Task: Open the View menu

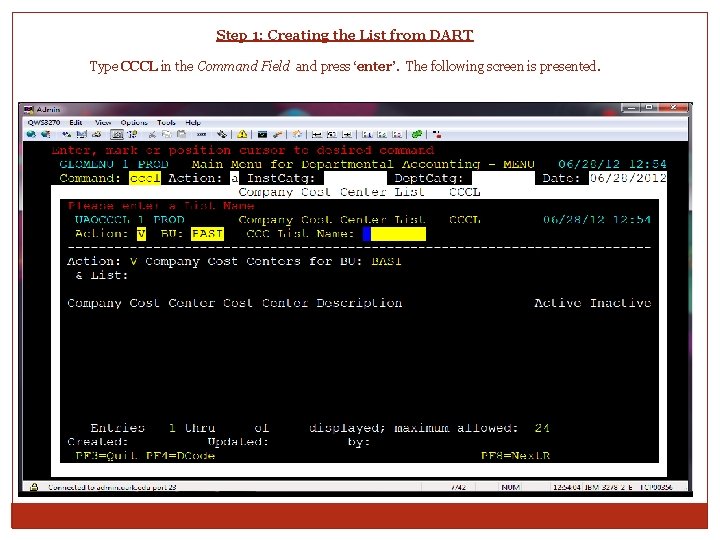Action: [x=103, y=123]
